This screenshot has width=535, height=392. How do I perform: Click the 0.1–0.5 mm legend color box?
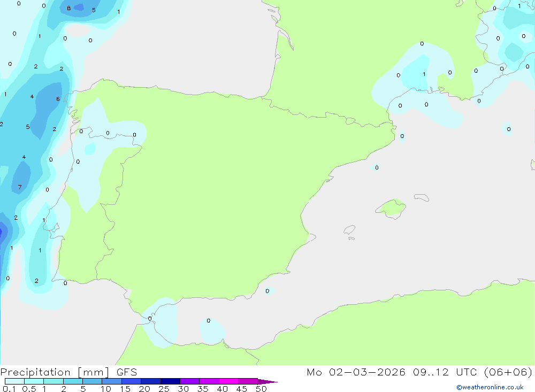(x=14, y=381)
